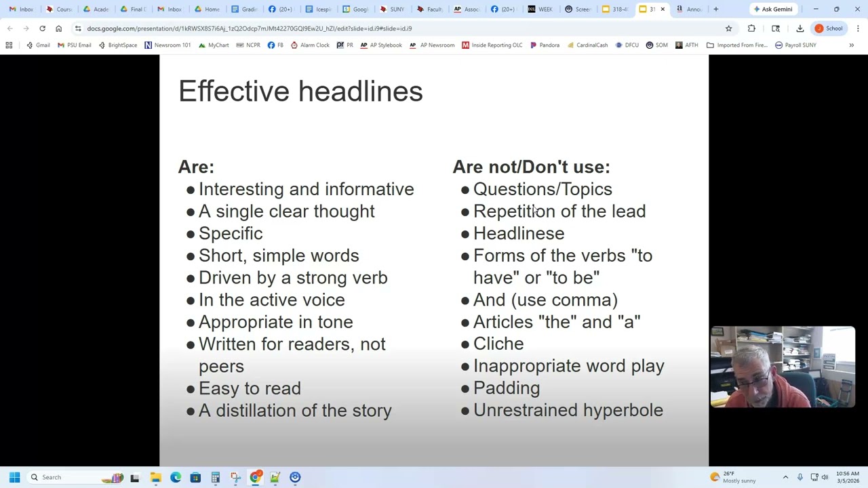
Task: Open the BrightSpace bookmark
Action: tap(117, 45)
